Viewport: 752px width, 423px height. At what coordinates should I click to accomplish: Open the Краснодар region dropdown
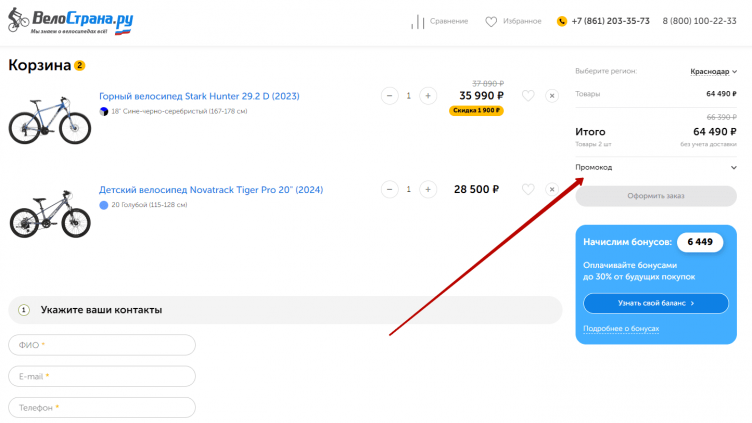[713, 72]
